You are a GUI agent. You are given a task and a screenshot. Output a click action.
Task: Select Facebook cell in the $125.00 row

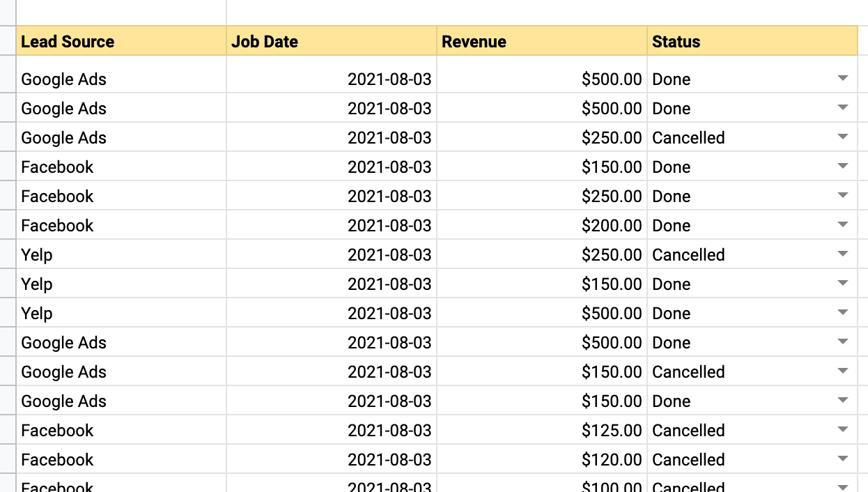click(x=121, y=430)
